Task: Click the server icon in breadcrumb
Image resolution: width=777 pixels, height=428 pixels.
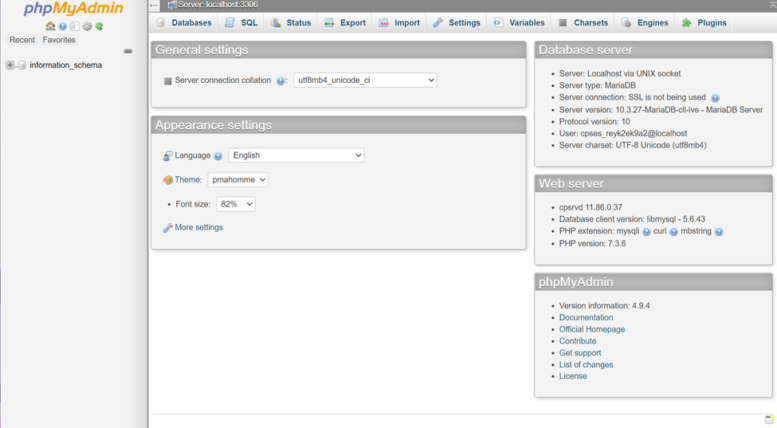Action: click(x=172, y=5)
